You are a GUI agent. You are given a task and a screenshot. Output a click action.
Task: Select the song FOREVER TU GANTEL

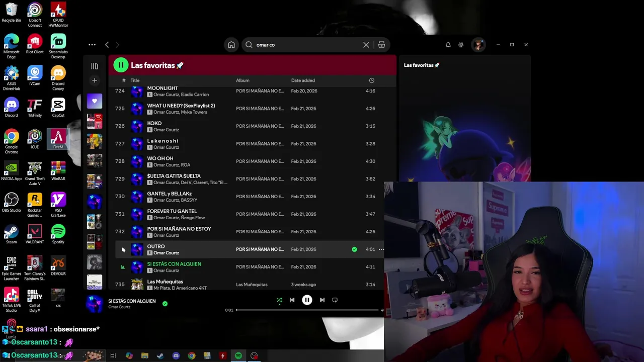[172, 211]
